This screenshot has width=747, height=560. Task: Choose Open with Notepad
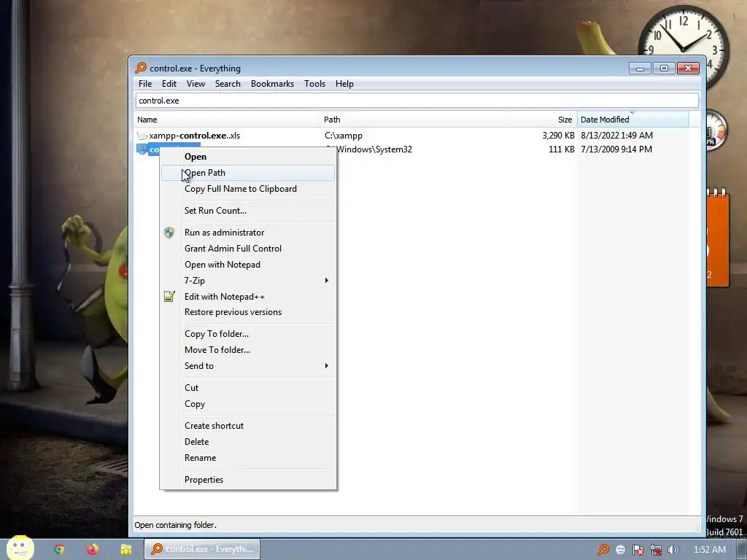[248, 265]
